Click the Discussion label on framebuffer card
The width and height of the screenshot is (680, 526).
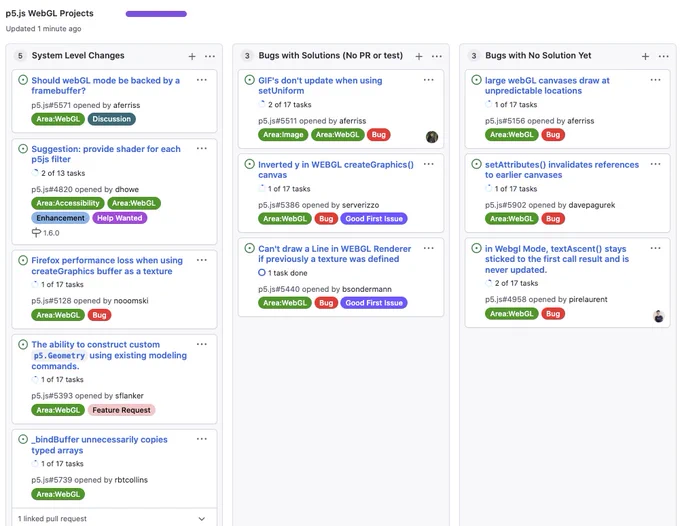111,119
